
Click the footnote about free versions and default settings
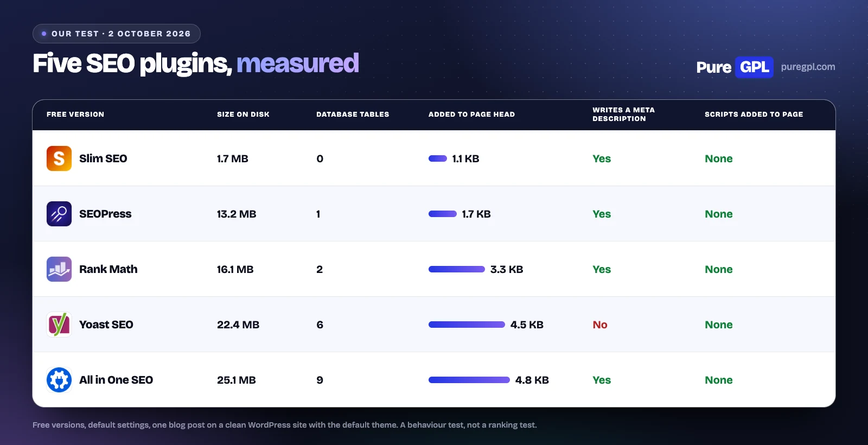pyautogui.click(x=285, y=425)
